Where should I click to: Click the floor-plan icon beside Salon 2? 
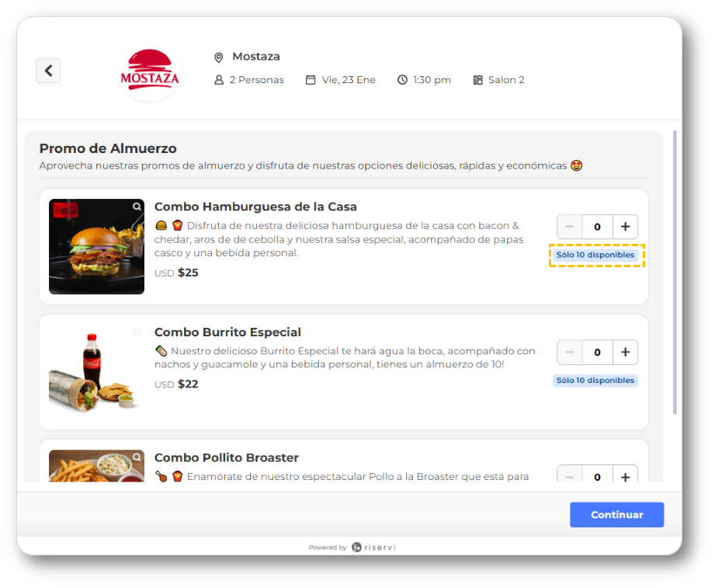[x=478, y=80]
